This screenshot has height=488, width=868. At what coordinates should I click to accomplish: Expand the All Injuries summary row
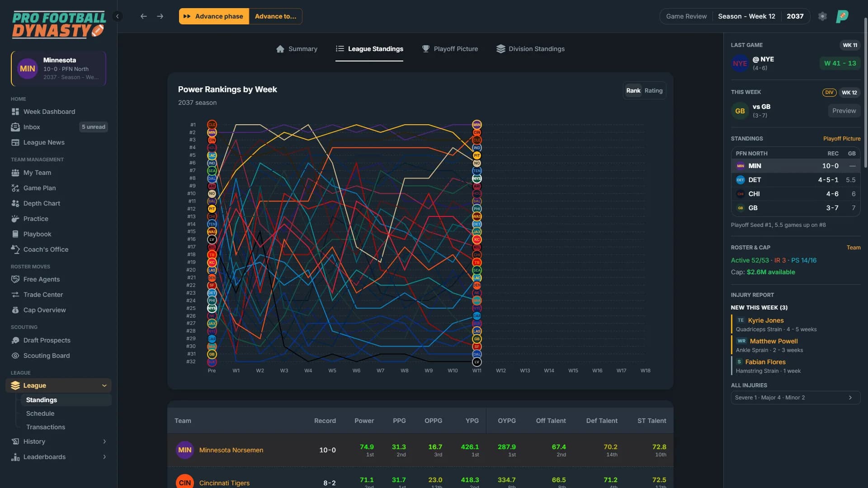coord(795,398)
